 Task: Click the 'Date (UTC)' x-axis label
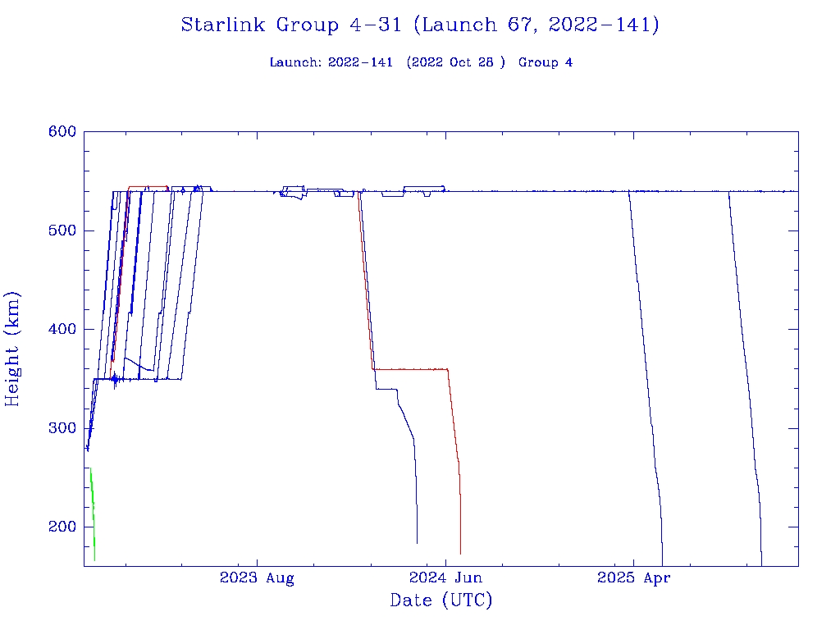click(x=441, y=600)
